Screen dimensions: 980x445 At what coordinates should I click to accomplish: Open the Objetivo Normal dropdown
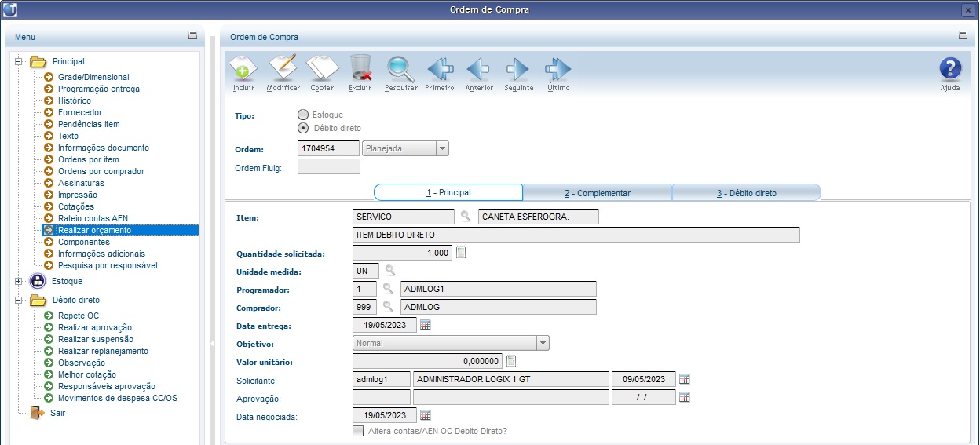pos(543,343)
